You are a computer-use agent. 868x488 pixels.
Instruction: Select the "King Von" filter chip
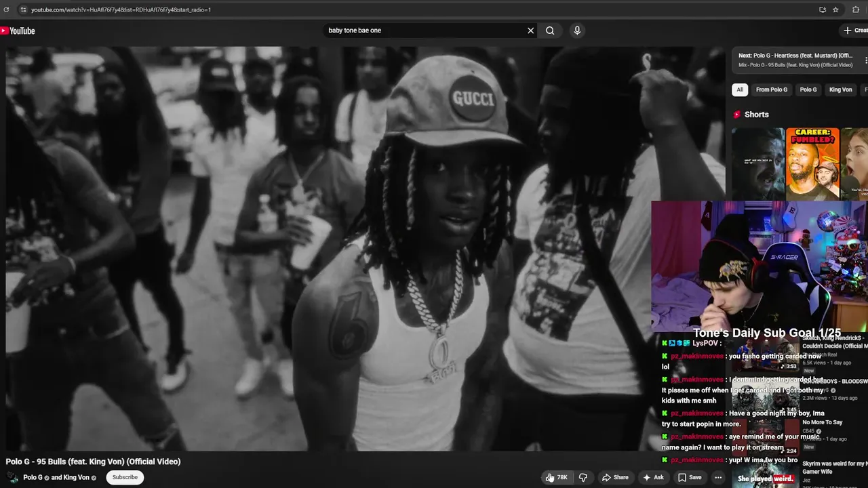point(840,89)
